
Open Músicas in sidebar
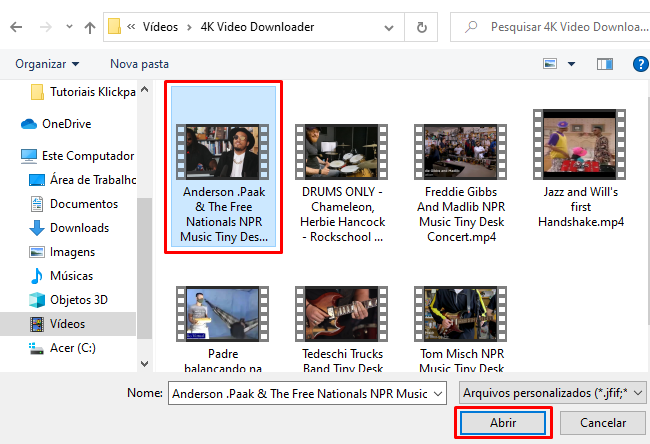pyautogui.click(x=61, y=276)
